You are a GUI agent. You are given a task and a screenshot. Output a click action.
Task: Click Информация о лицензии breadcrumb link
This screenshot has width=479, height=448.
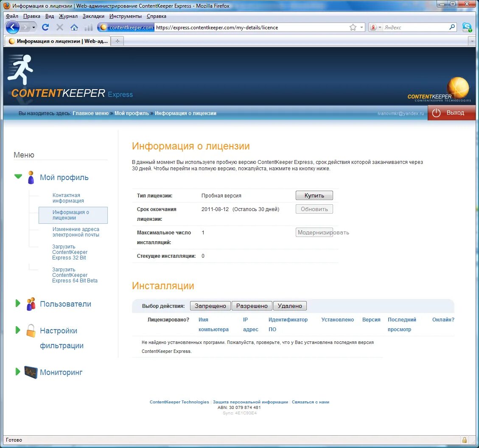coord(185,113)
